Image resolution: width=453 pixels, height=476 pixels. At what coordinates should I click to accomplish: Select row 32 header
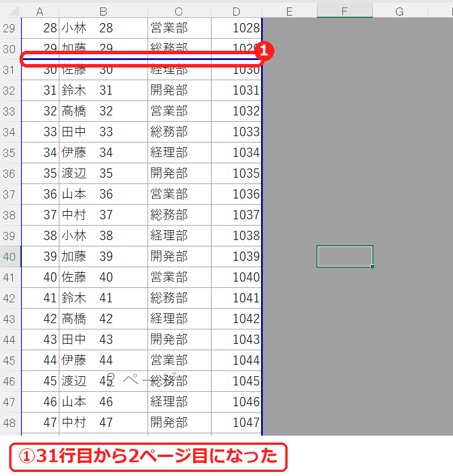(x=10, y=91)
